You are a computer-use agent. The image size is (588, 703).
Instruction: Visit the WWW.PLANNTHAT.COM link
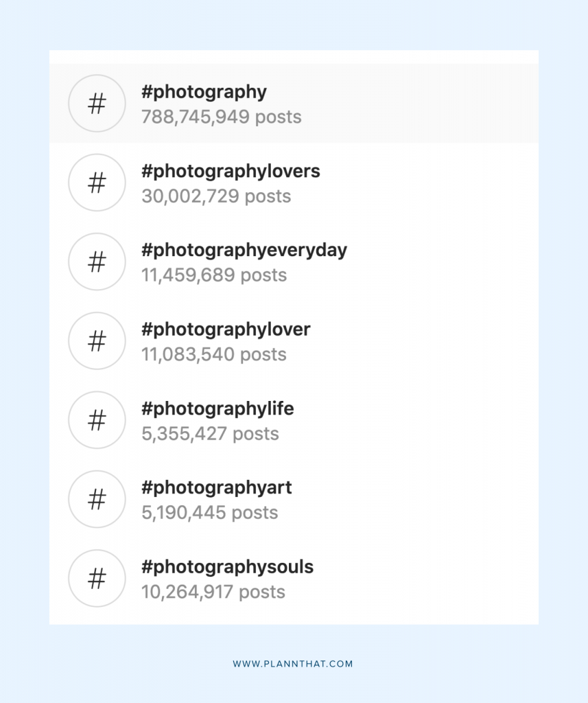coord(293,664)
